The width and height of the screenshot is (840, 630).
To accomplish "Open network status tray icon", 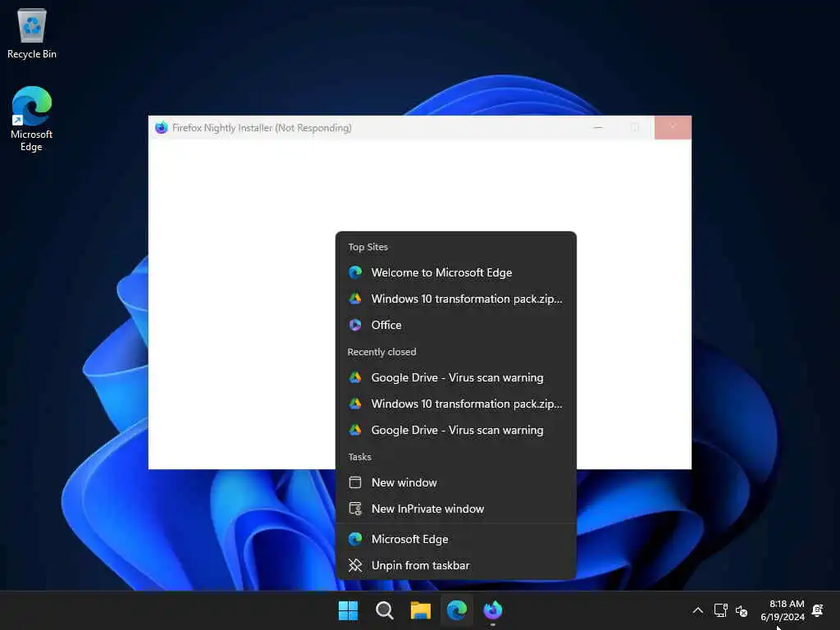I will pos(720,610).
